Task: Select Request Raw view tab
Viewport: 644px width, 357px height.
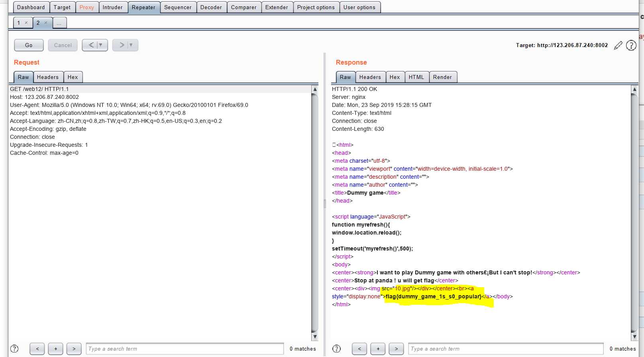Action: pos(23,77)
